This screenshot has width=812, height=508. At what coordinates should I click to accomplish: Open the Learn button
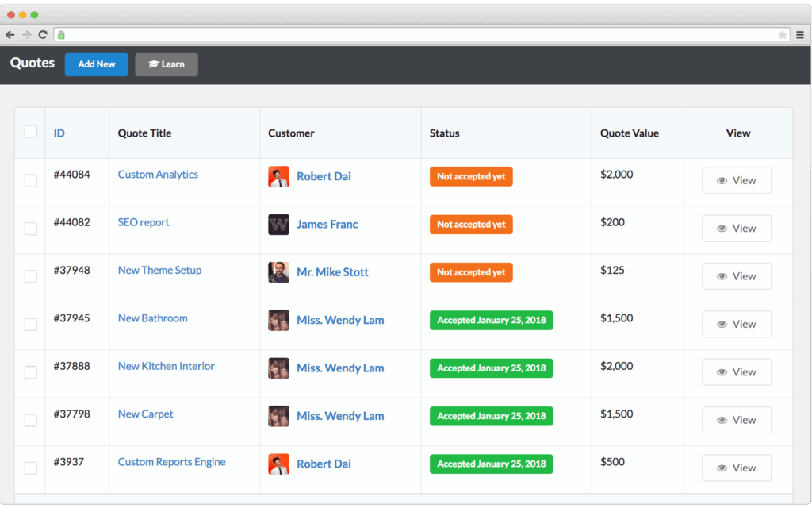point(167,64)
